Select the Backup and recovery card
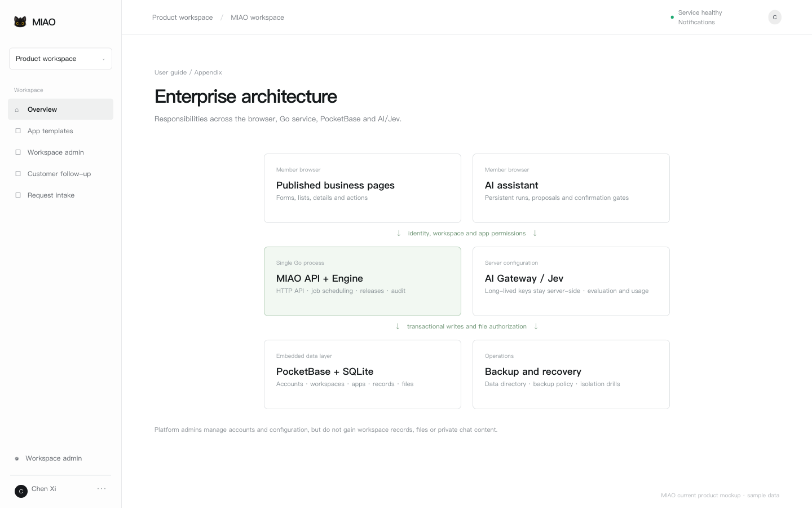 [x=571, y=374]
